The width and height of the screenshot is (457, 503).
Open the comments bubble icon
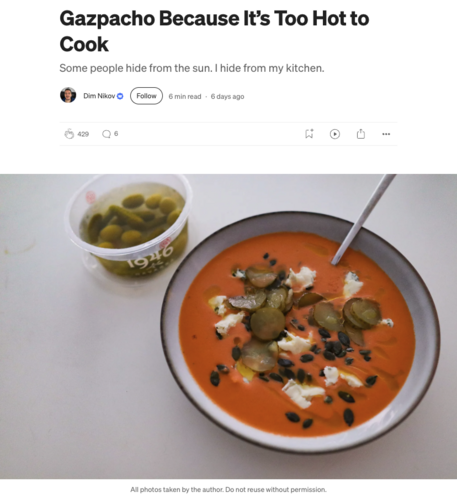coord(106,134)
